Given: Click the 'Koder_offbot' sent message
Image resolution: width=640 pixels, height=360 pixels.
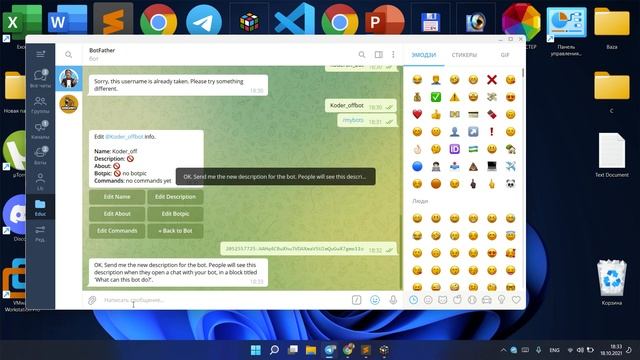Looking at the screenshot, I should pyautogui.click(x=361, y=106).
